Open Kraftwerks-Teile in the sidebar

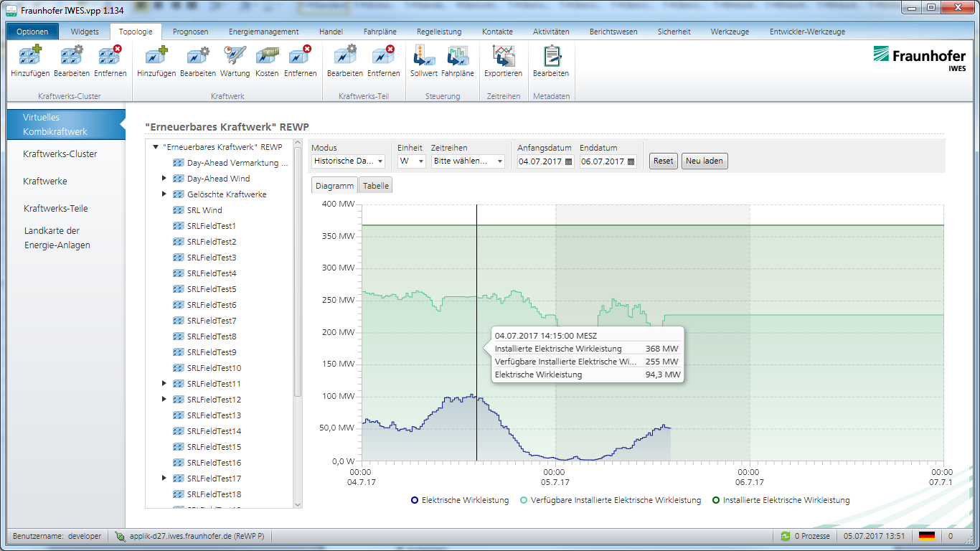pos(56,209)
